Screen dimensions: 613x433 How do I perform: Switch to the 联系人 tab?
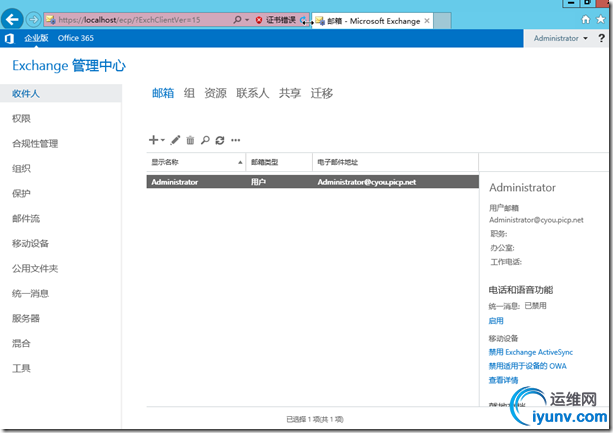253,93
